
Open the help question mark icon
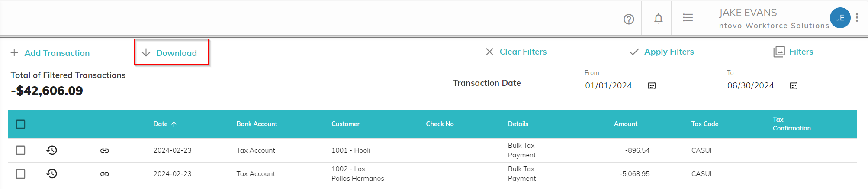[629, 19]
